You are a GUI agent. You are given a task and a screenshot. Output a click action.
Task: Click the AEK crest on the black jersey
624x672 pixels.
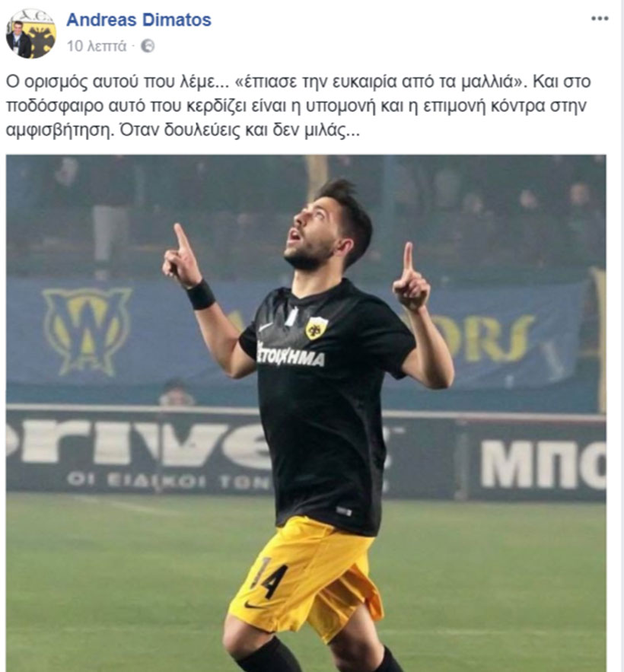(316, 328)
